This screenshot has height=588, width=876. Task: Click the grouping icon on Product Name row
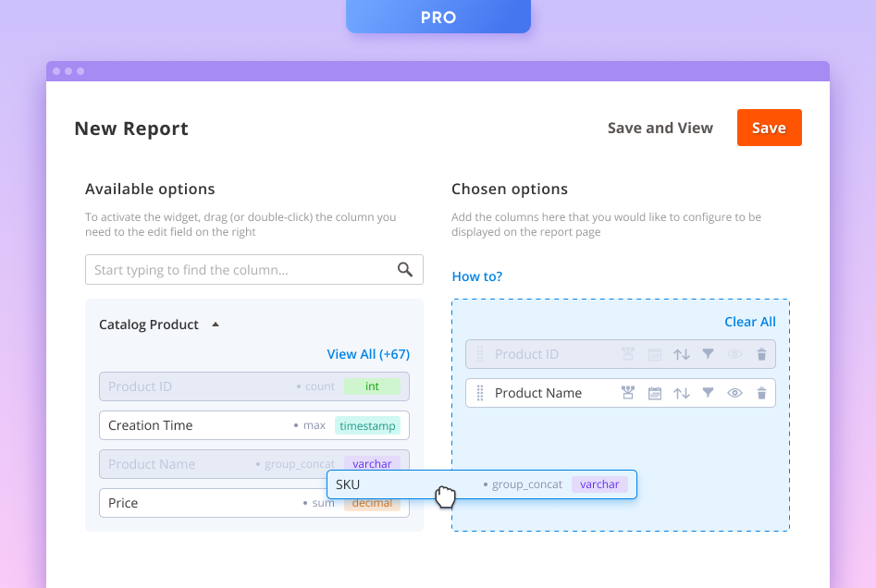pyautogui.click(x=628, y=393)
